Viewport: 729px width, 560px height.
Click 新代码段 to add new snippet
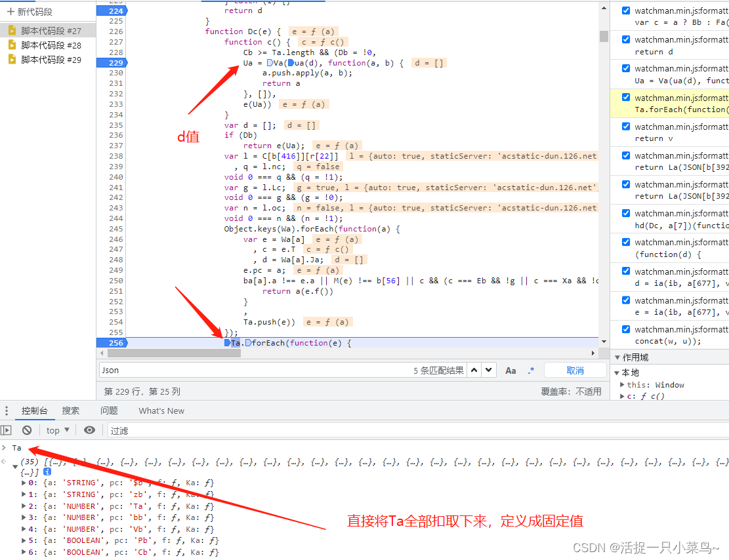(30, 12)
